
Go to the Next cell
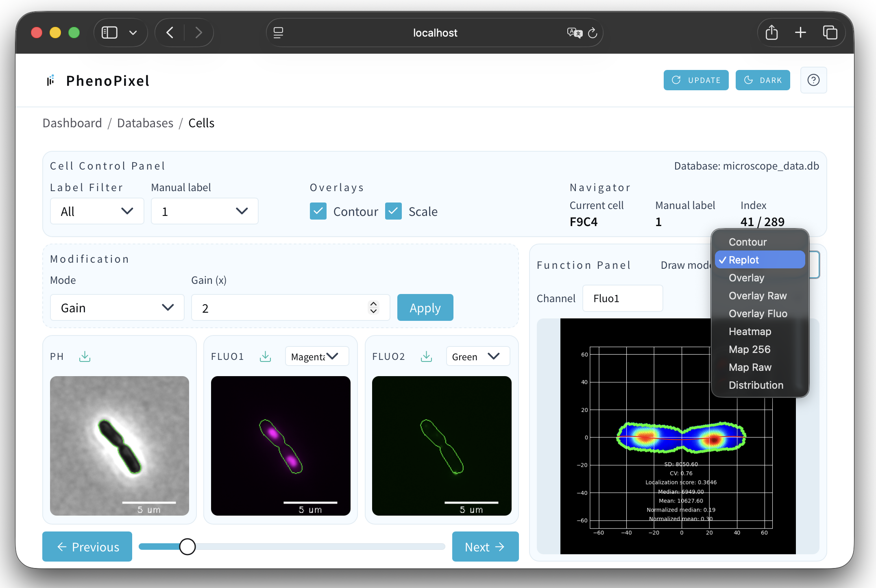(485, 547)
